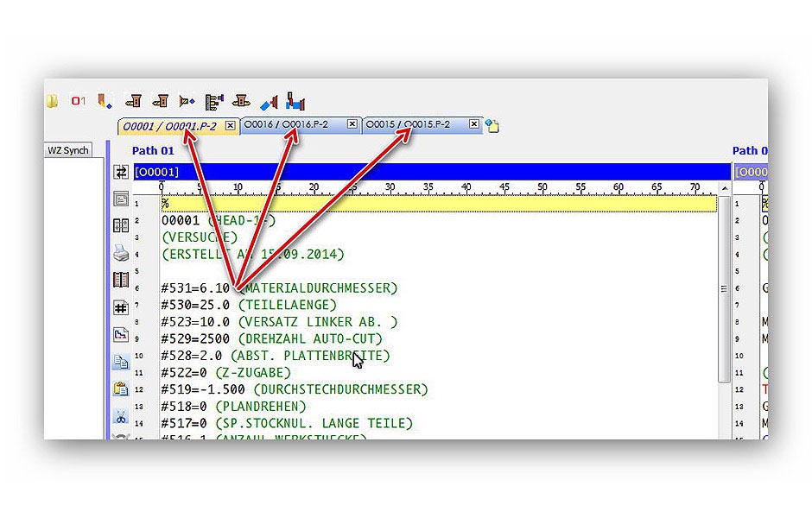Click the print icon in left sidebar
Image resolution: width=812 pixels, height=518 pixels.
click(121, 254)
